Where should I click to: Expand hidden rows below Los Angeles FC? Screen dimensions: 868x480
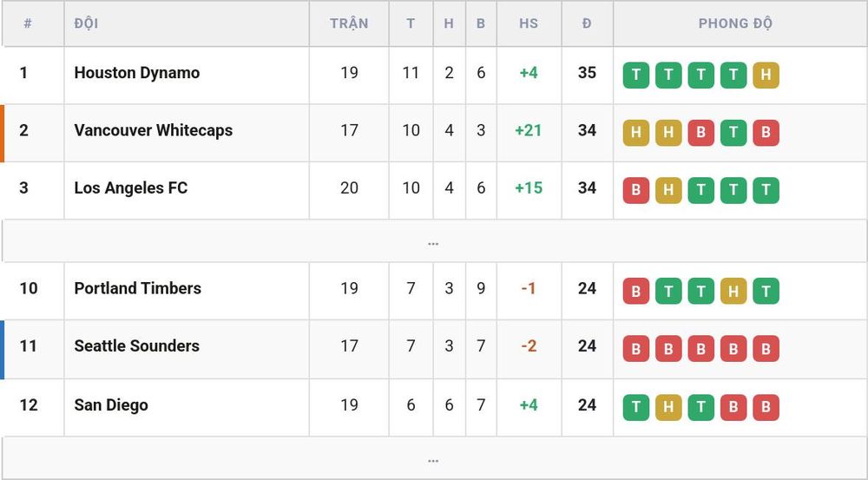433,241
